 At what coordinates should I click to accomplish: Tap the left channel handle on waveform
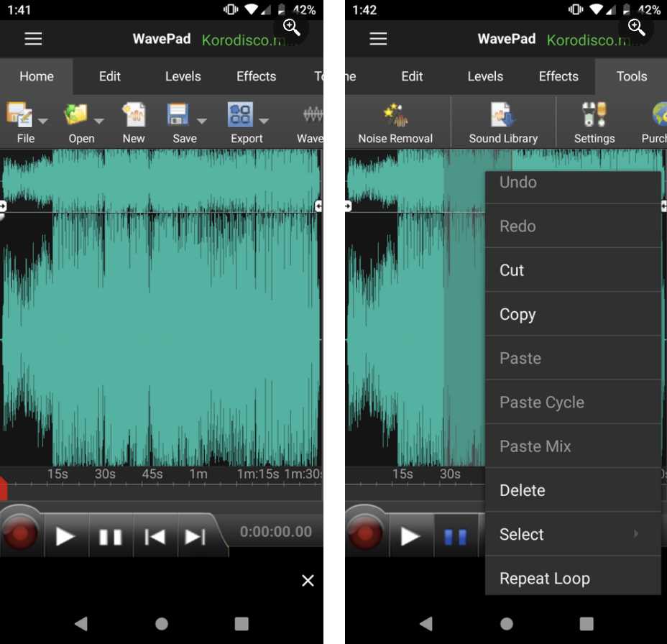click(3, 206)
